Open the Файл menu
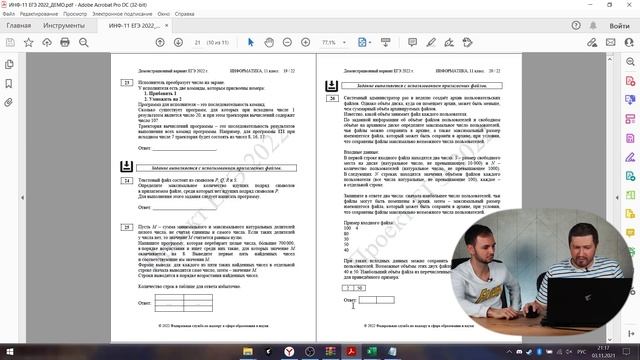Screen dimensions: 640x360 pyautogui.click(x=8, y=14)
